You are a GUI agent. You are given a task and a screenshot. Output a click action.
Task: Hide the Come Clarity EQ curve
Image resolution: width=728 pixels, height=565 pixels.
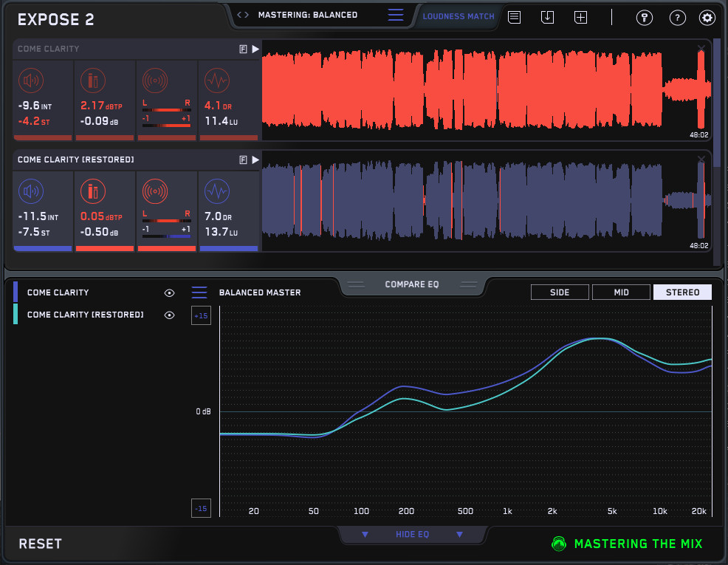coord(169,293)
